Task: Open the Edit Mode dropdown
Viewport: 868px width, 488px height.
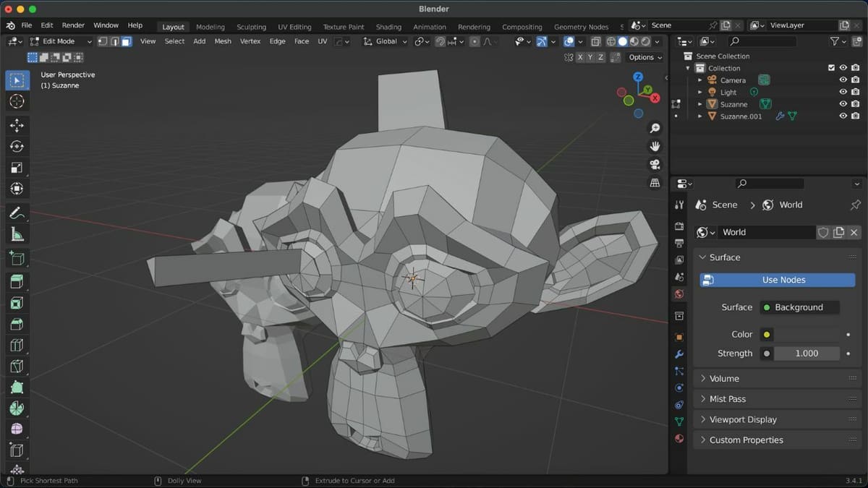Action: pos(61,41)
